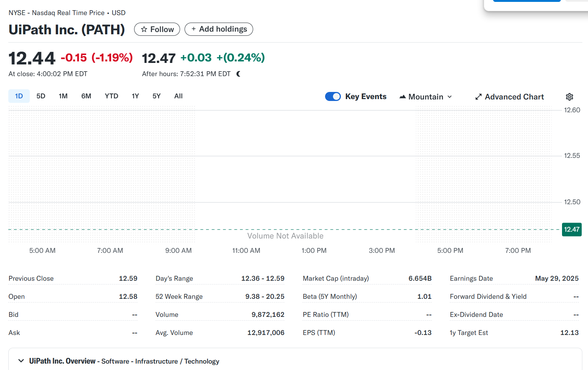Click the Day's Range value

click(x=263, y=278)
